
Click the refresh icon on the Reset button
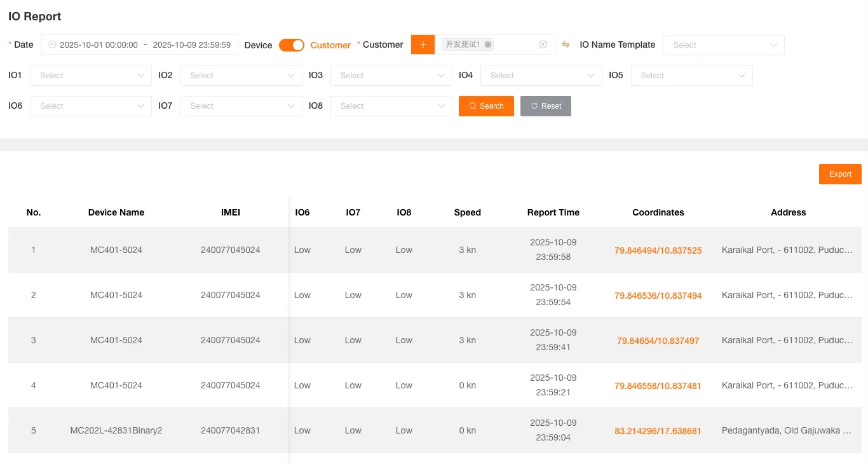[x=534, y=106]
